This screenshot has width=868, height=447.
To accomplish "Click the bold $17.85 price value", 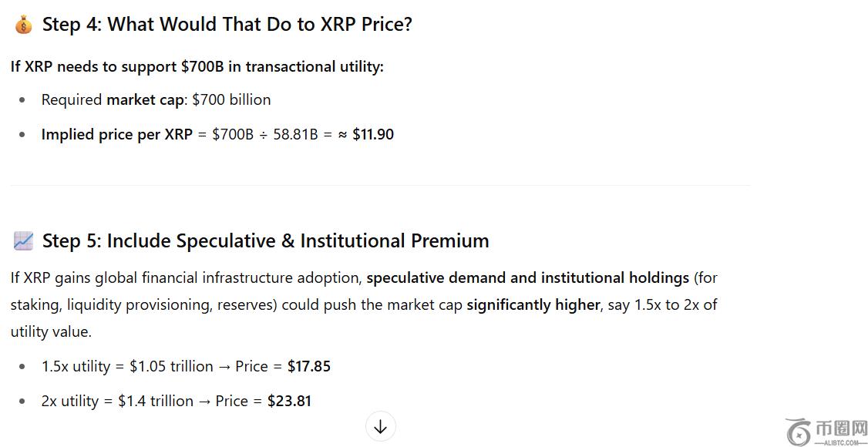I will click(x=308, y=367).
